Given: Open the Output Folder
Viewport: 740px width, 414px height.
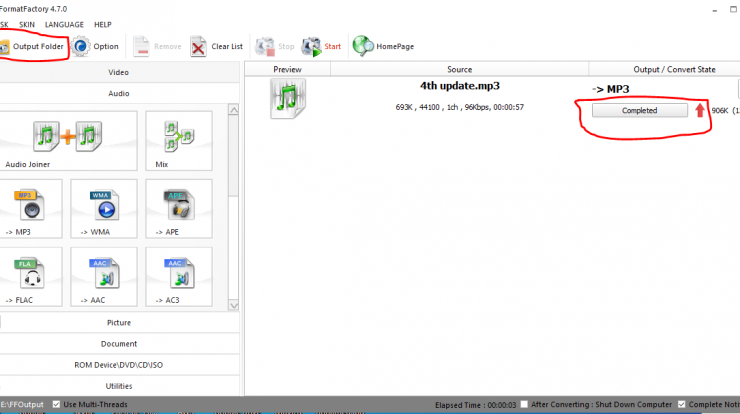Looking at the screenshot, I should click(x=32, y=46).
